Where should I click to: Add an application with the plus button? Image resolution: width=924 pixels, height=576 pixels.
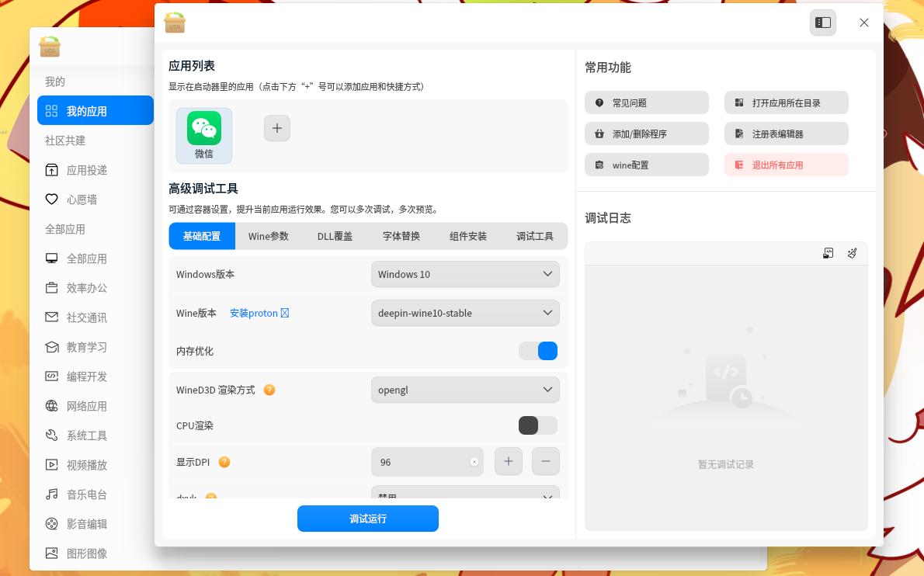click(277, 128)
